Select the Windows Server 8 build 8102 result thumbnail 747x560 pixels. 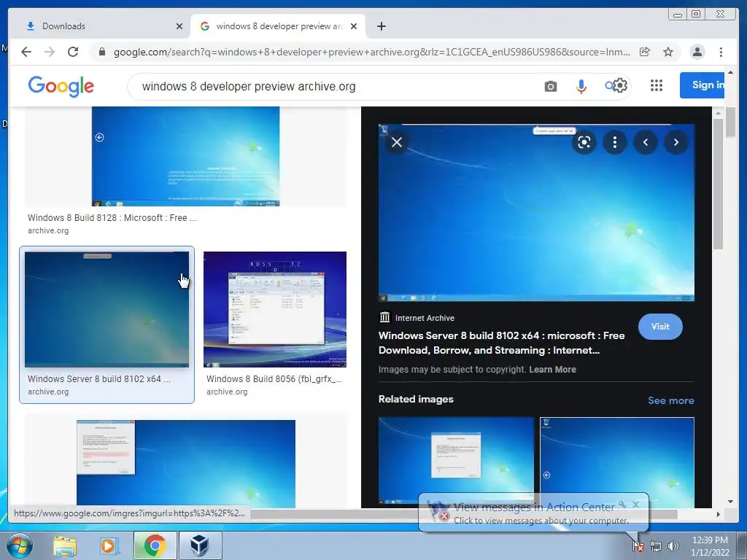pyautogui.click(x=107, y=309)
